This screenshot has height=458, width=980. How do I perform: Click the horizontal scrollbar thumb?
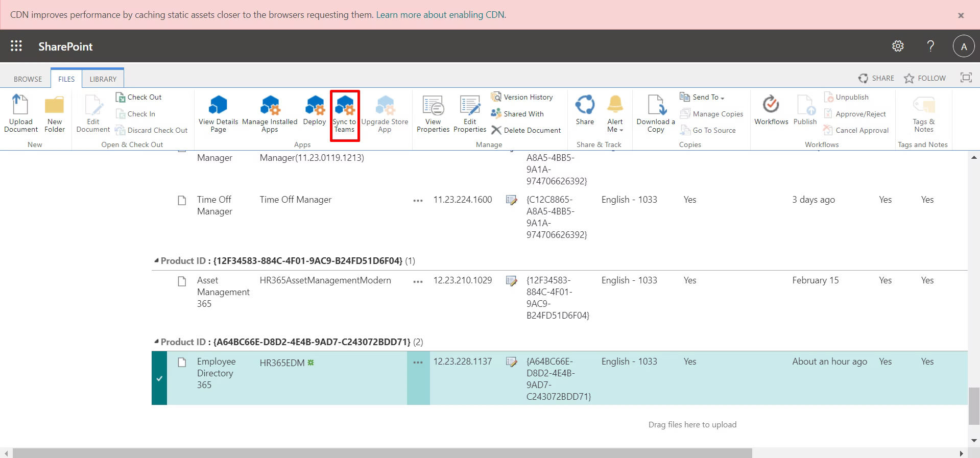(x=383, y=453)
